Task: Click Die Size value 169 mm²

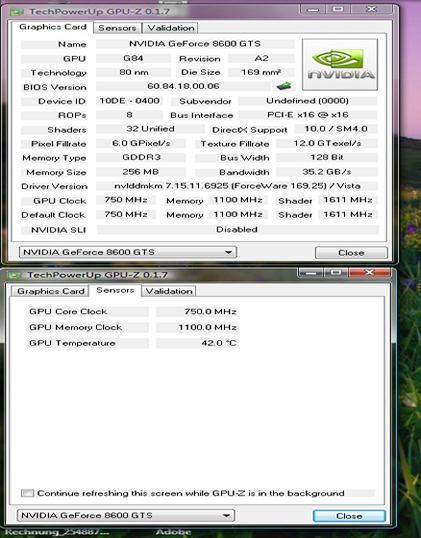Action: point(261,72)
